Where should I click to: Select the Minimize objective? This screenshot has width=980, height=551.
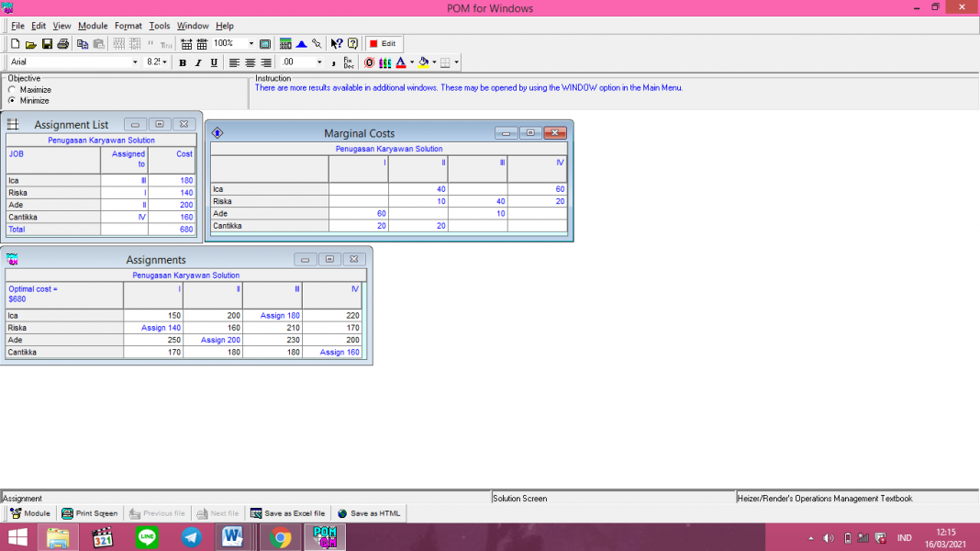[12, 101]
